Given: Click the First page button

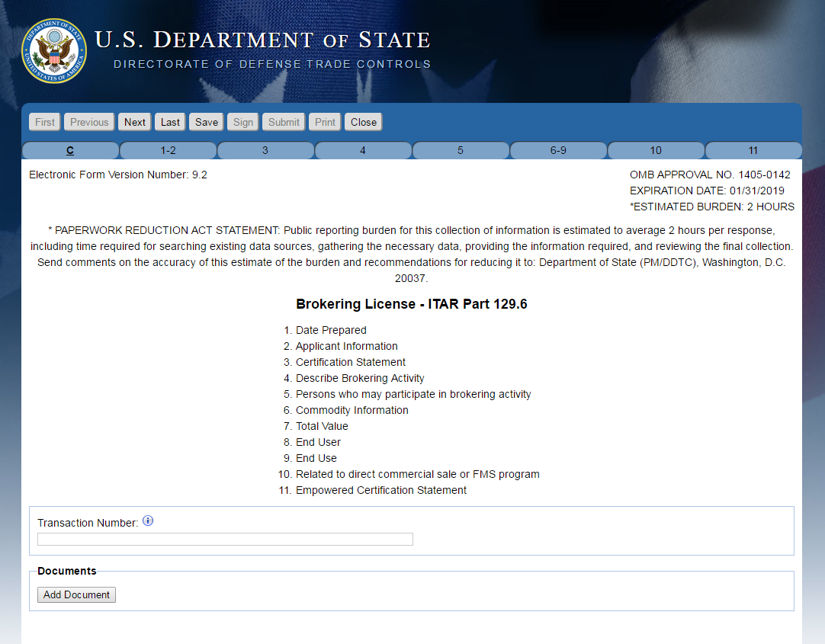Looking at the screenshot, I should coord(45,122).
